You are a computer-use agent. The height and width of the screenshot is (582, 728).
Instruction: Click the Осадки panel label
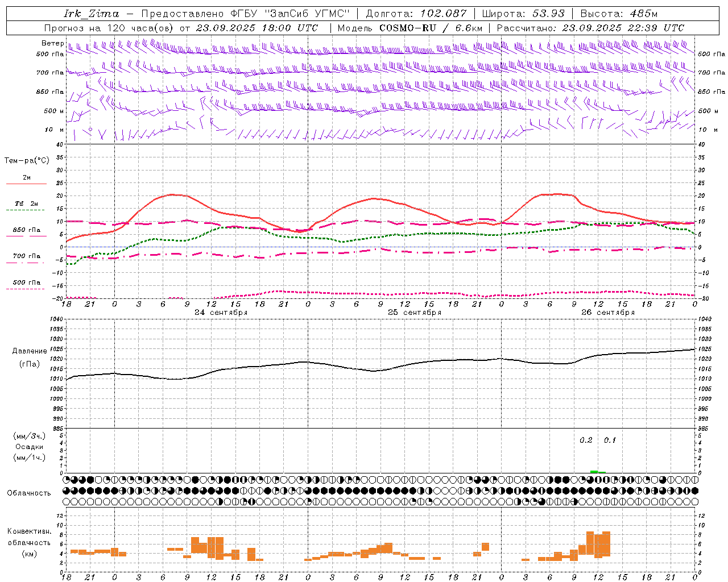(30, 447)
